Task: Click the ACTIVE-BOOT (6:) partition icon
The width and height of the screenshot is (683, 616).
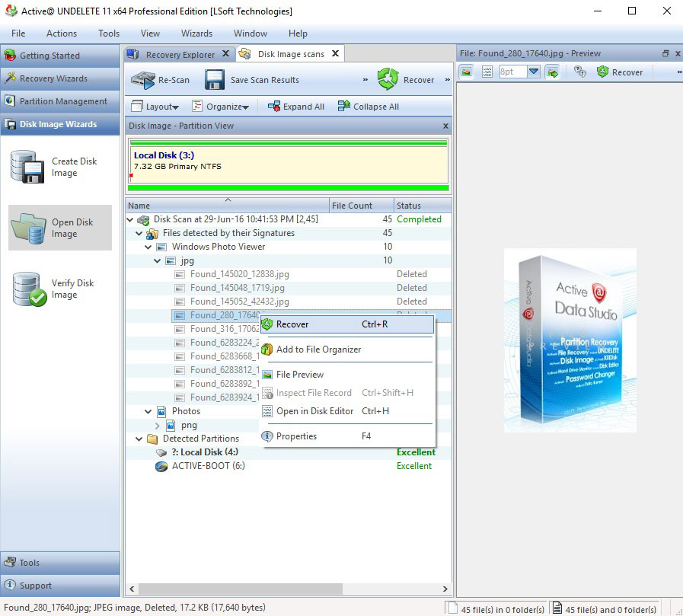Action: (161, 466)
